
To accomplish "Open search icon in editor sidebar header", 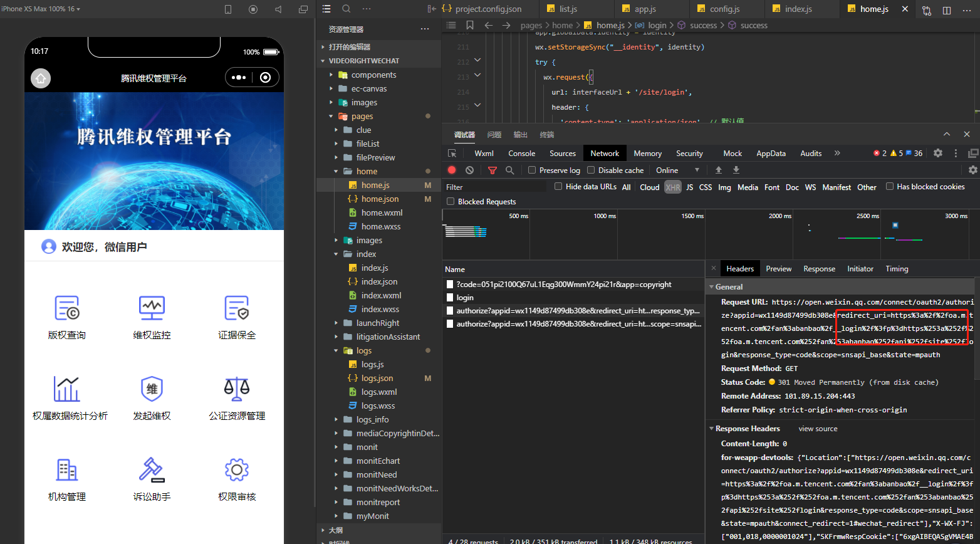I will pos(347,9).
